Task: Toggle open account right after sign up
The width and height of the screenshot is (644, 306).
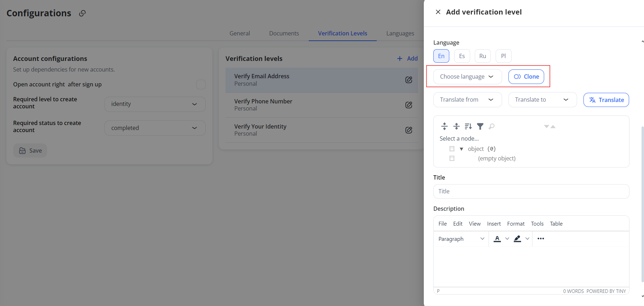Action: (x=201, y=84)
